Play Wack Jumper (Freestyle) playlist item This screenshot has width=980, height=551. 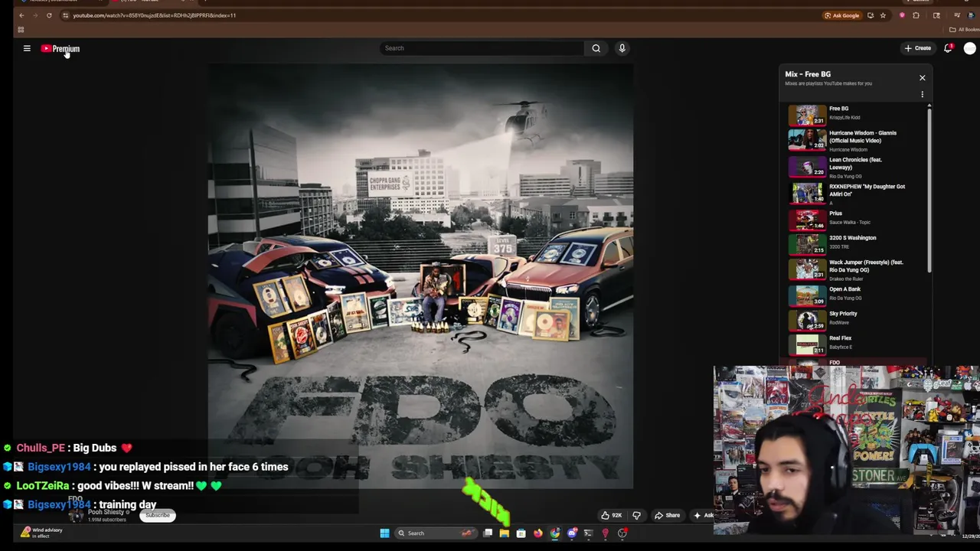point(857,269)
